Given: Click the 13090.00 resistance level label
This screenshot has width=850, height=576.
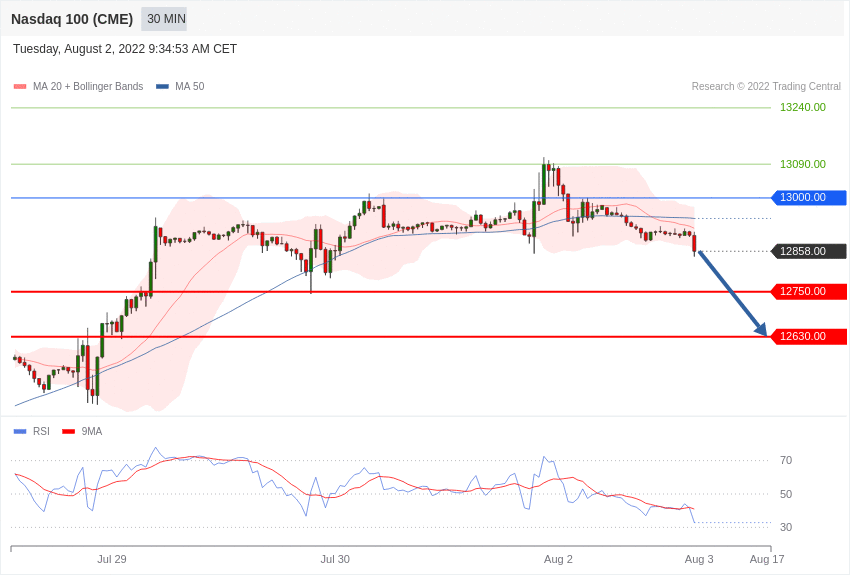Looking at the screenshot, I should tap(802, 164).
